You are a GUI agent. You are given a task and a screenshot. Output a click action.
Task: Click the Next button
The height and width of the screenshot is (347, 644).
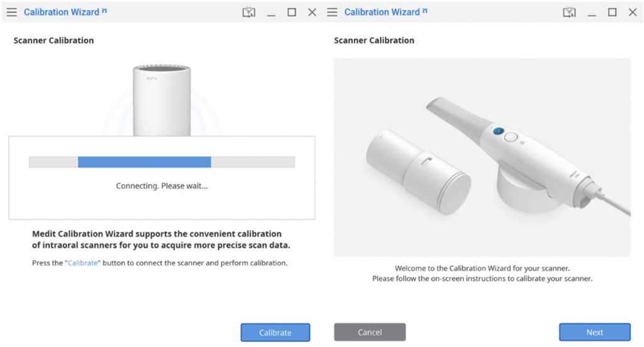[x=594, y=332]
